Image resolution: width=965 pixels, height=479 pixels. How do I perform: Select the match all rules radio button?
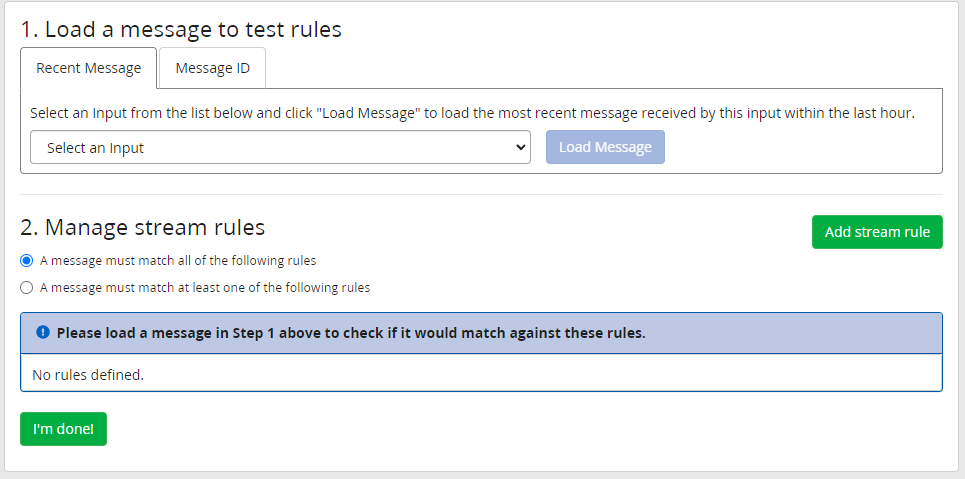27,261
